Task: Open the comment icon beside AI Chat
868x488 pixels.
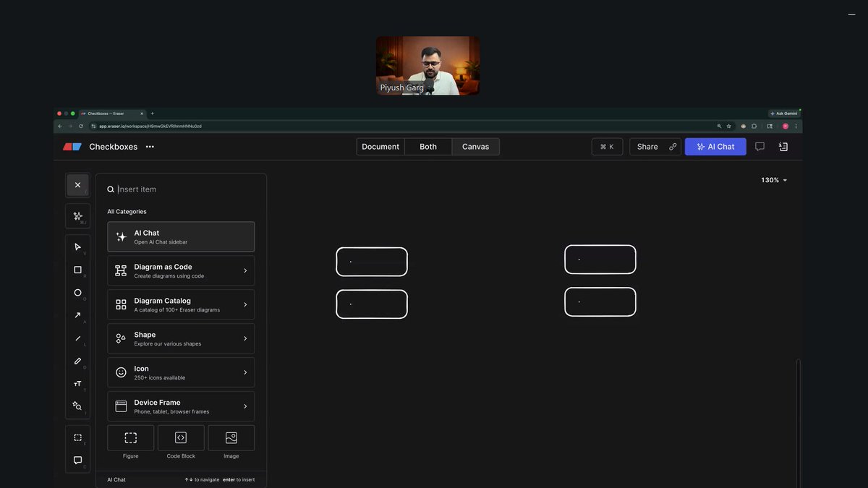Action: tap(759, 146)
